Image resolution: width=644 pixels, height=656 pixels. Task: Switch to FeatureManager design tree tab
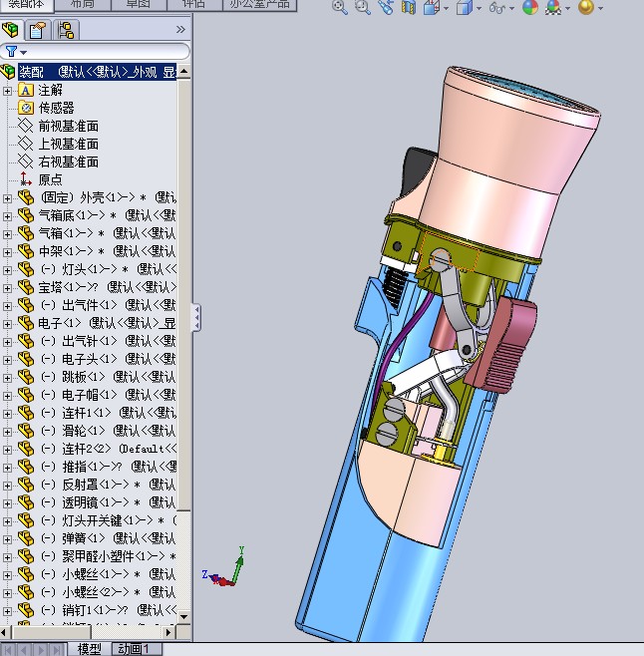[x=11, y=30]
